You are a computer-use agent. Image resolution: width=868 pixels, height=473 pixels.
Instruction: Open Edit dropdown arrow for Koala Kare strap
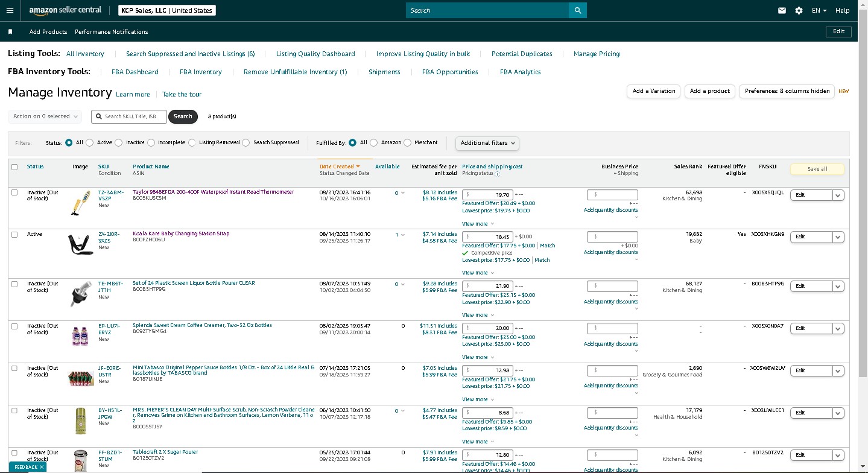[838, 237]
